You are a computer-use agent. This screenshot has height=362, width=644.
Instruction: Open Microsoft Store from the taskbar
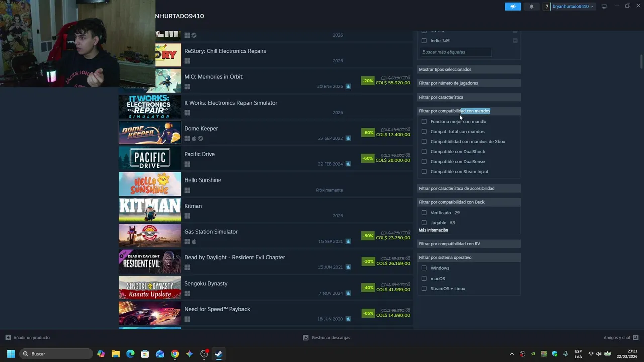point(145,354)
